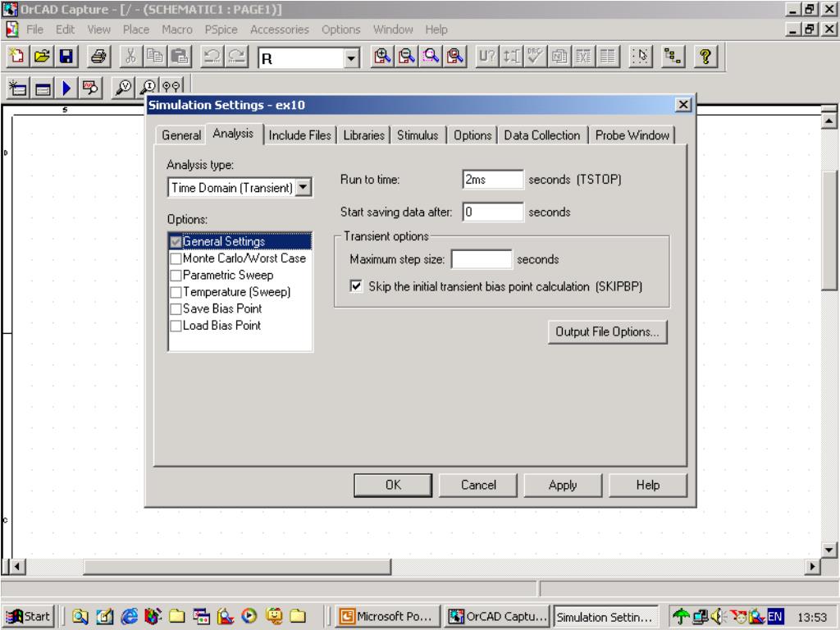Switch to the Probe Window tab
The width and height of the screenshot is (840, 630).
click(632, 135)
